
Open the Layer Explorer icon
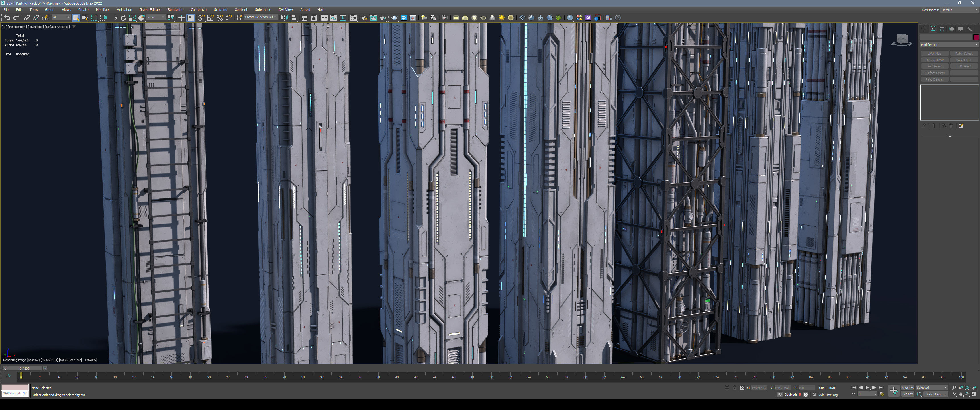pyautogui.click(x=313, y=17)
